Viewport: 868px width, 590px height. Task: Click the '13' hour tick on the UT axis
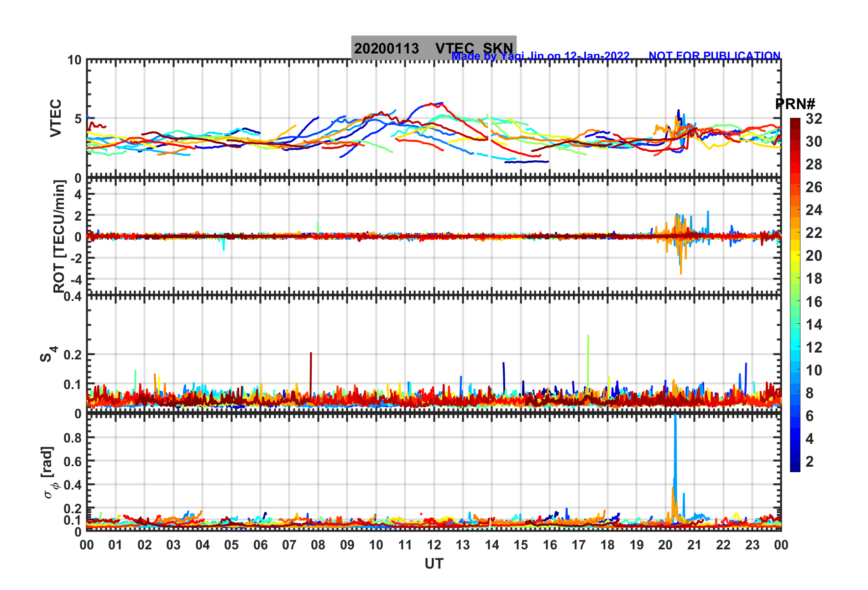coord(463,545)
